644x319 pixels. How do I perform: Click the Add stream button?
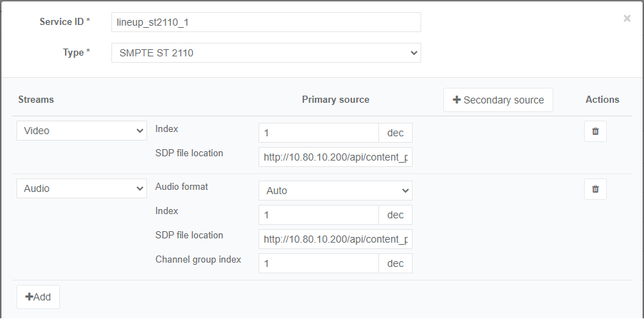click(38, 297)
